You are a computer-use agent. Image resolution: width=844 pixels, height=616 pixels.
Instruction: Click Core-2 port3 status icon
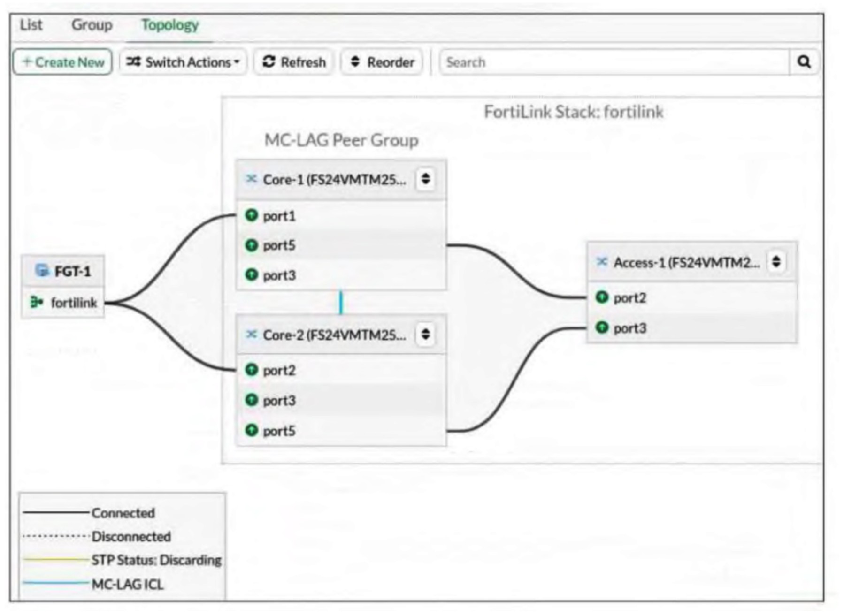(x=252, y=400)
